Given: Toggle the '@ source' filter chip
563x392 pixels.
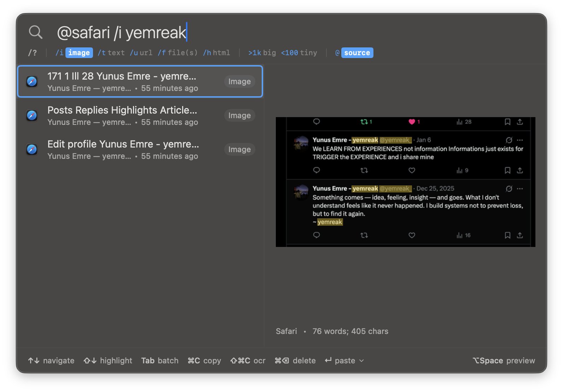Looking at the screenshot, I should (354, 53).
